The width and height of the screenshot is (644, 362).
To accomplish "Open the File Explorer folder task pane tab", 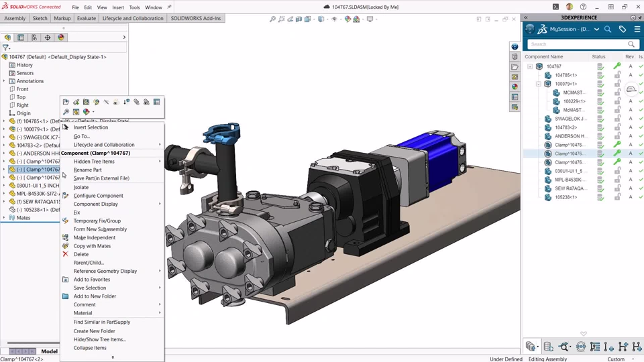I will (515, 66).
